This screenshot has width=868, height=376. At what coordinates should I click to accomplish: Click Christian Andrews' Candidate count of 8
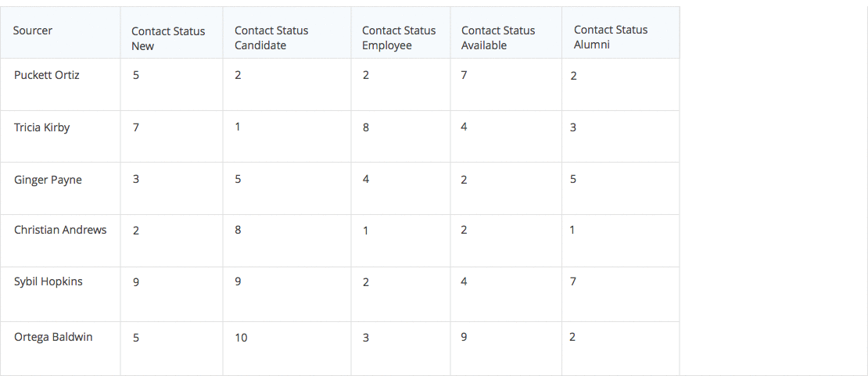[238, 230]
